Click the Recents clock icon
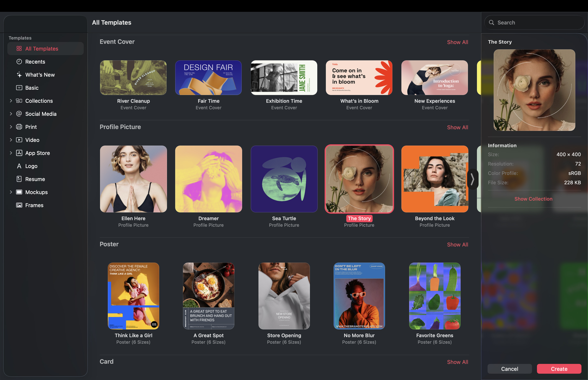The width and height of the screenshot is (588, 380). pos(19,61)
